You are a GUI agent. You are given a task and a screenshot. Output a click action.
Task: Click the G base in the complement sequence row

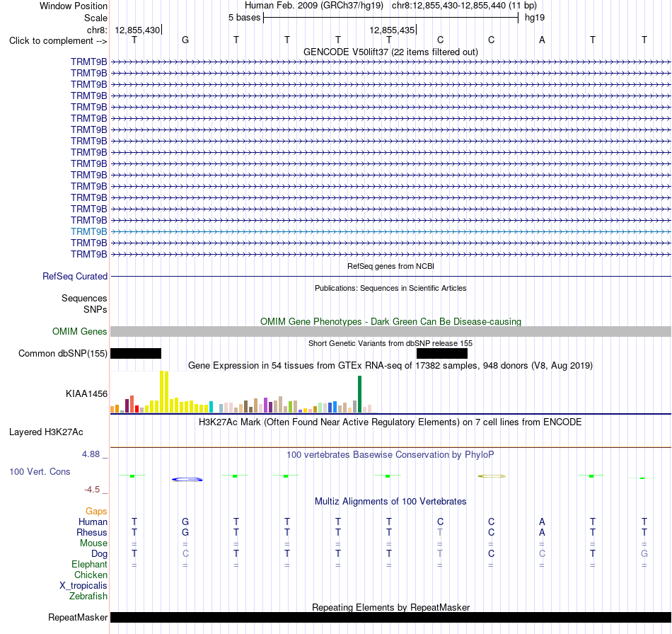pyautogui.click(x=185, y=40)
